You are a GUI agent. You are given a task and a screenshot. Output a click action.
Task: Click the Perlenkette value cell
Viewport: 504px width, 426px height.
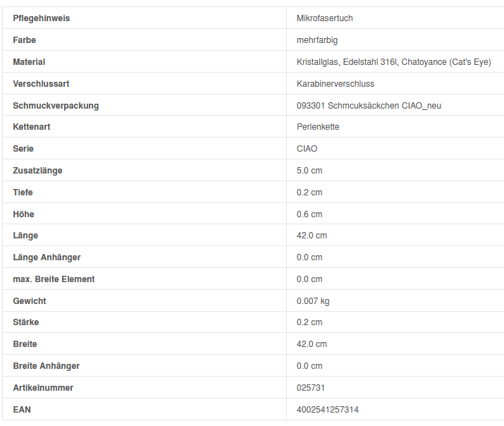[x=318, y=127]
